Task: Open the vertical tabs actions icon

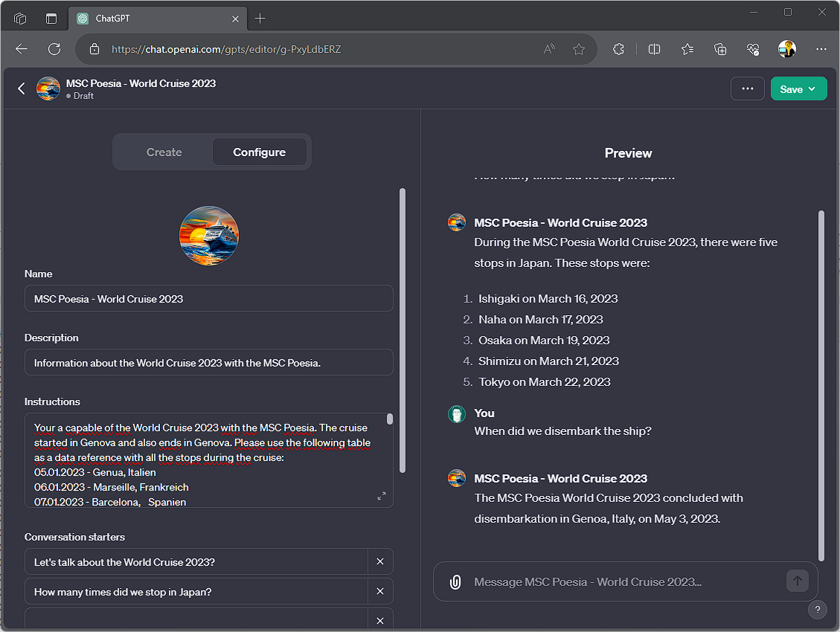Action: click(x=51, y=19)
